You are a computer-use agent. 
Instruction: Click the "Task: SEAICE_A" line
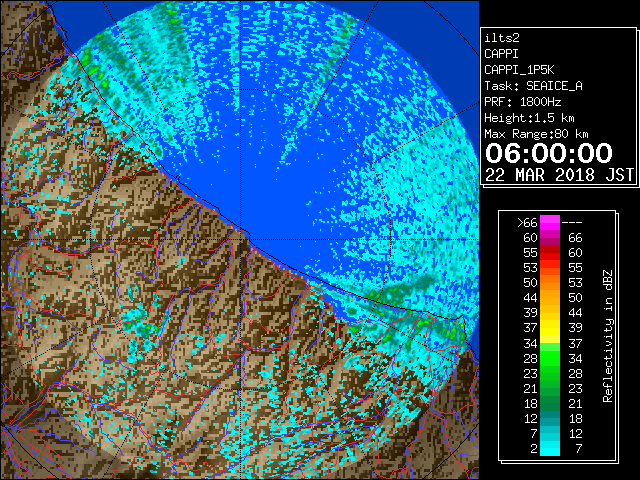click(533, 86)
